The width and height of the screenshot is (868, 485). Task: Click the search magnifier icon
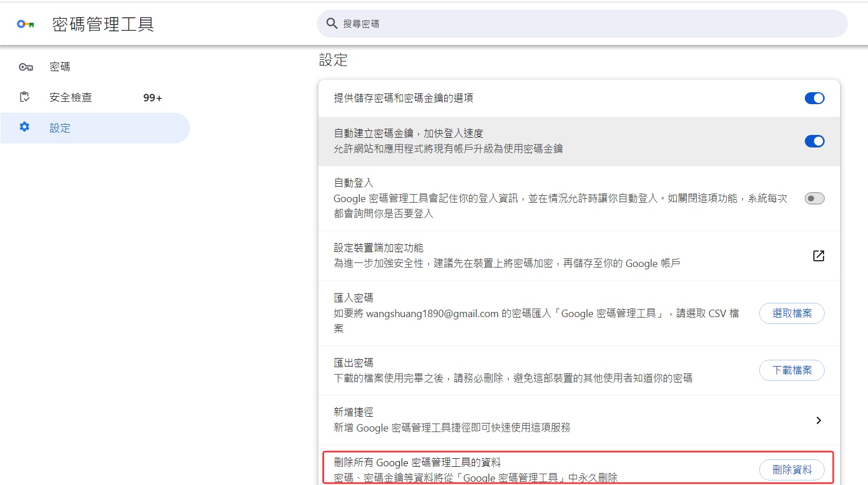332,23
